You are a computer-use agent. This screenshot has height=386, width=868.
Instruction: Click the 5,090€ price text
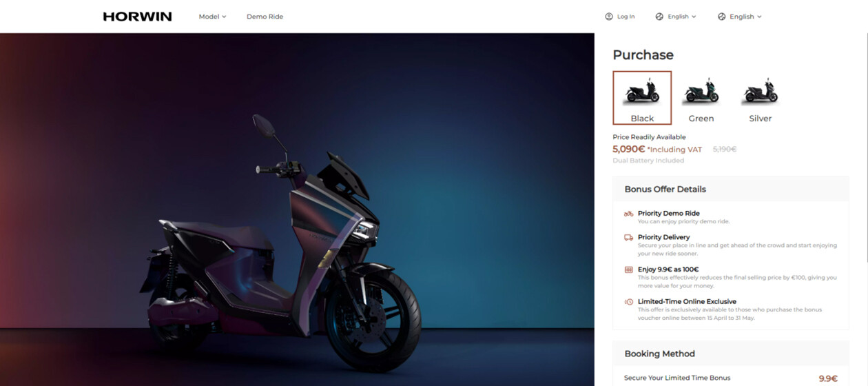628,149
